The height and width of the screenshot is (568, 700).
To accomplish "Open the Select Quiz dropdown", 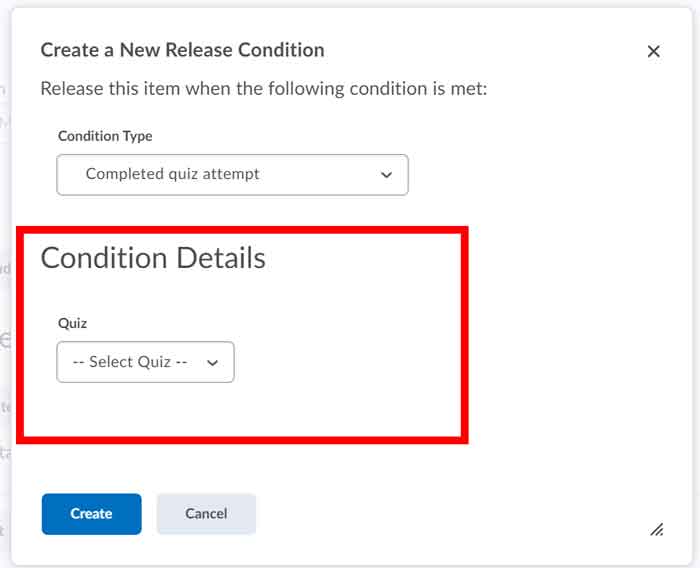I will click(145, 362).
